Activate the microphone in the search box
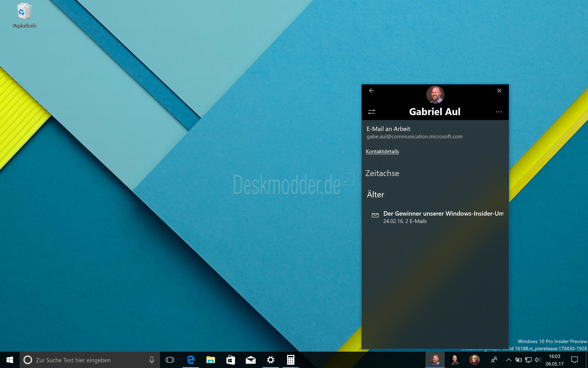Image resolution: width=588 pixels, height=368 pixels. 152,360
